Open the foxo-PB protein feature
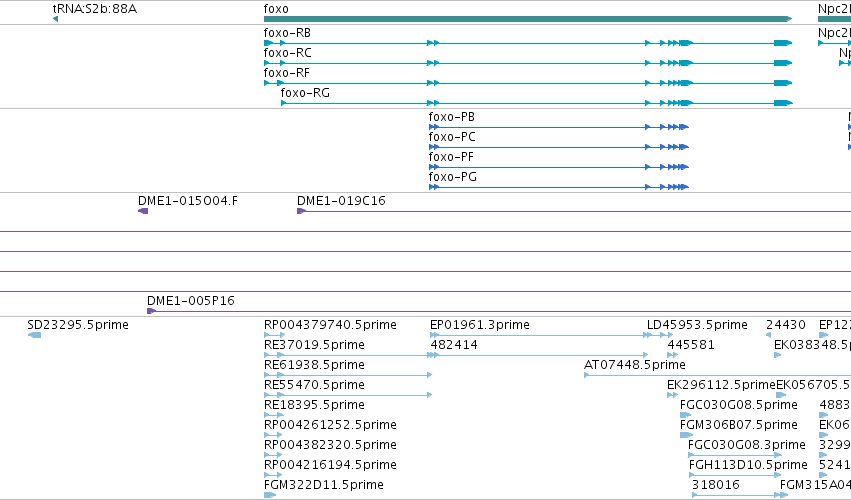Screen dimensions: 851x500 [x=558, y=127]
